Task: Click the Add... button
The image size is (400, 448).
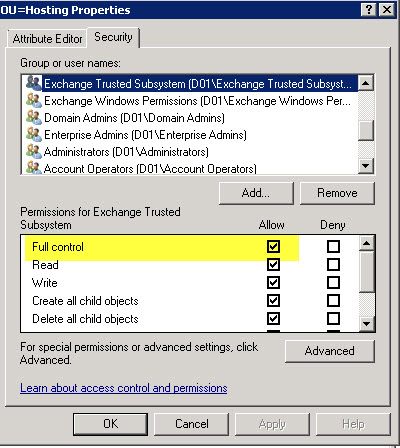Action: (256, 193)
